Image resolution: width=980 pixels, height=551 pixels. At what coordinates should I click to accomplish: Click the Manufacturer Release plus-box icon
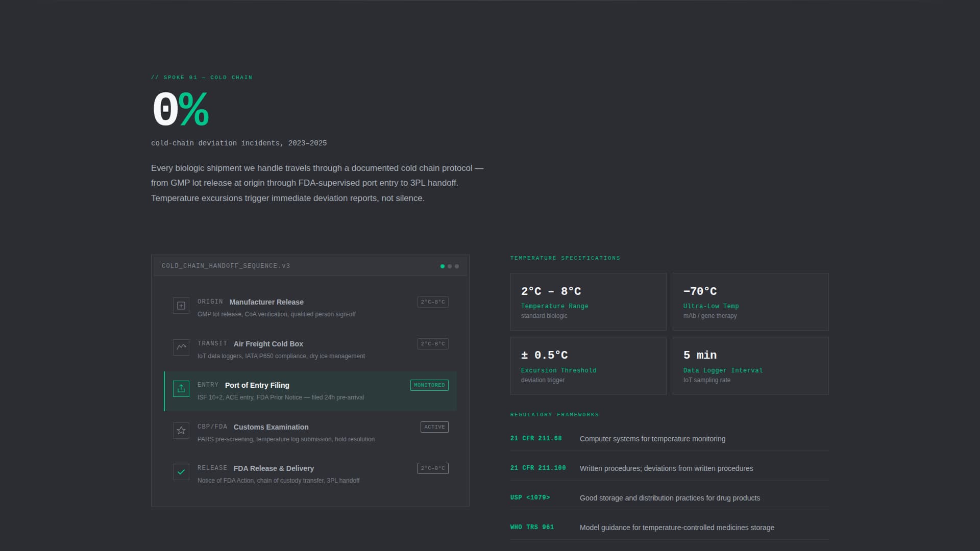(x=181, y=306)
